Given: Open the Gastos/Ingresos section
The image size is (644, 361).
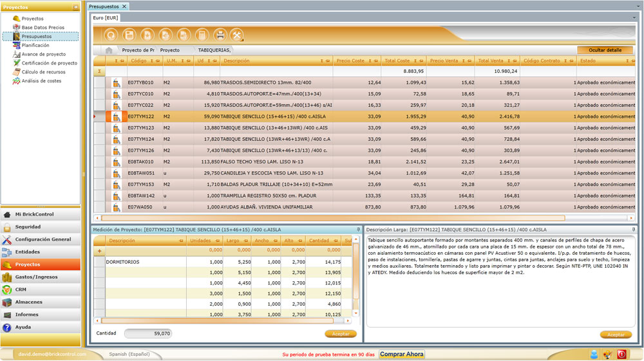Looking at the screenshot, I should click(x=41, y=277).
